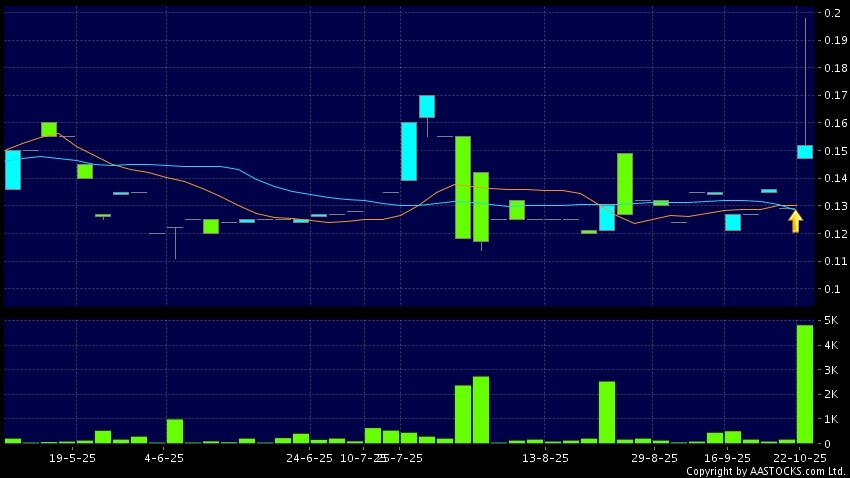
Task: Click the 0.2 price axis label
Action: [x=832, y=13]
